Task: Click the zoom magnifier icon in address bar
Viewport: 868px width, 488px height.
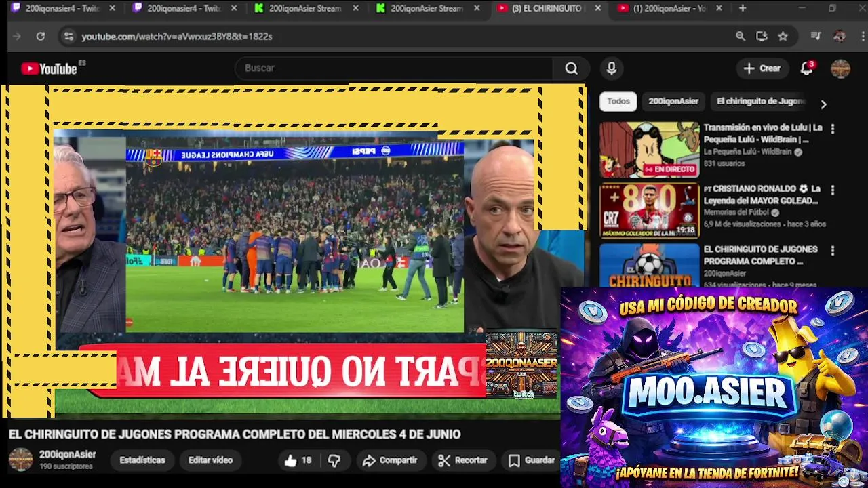Action: point(741,37)
